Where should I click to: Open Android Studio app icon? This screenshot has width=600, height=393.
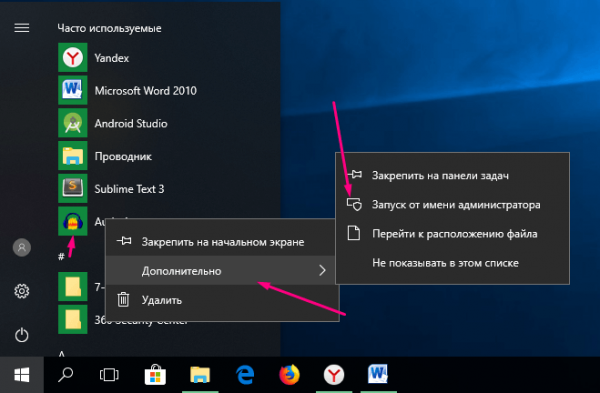pos(73,123)
